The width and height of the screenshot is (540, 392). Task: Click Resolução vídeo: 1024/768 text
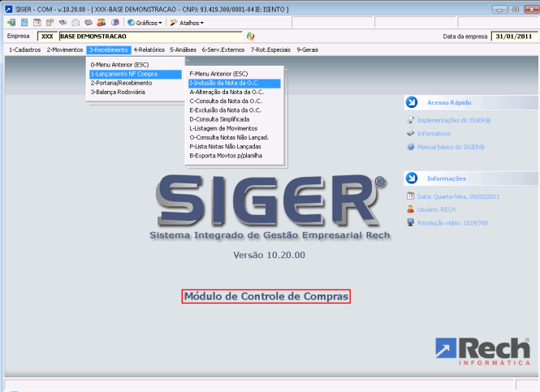453,222
